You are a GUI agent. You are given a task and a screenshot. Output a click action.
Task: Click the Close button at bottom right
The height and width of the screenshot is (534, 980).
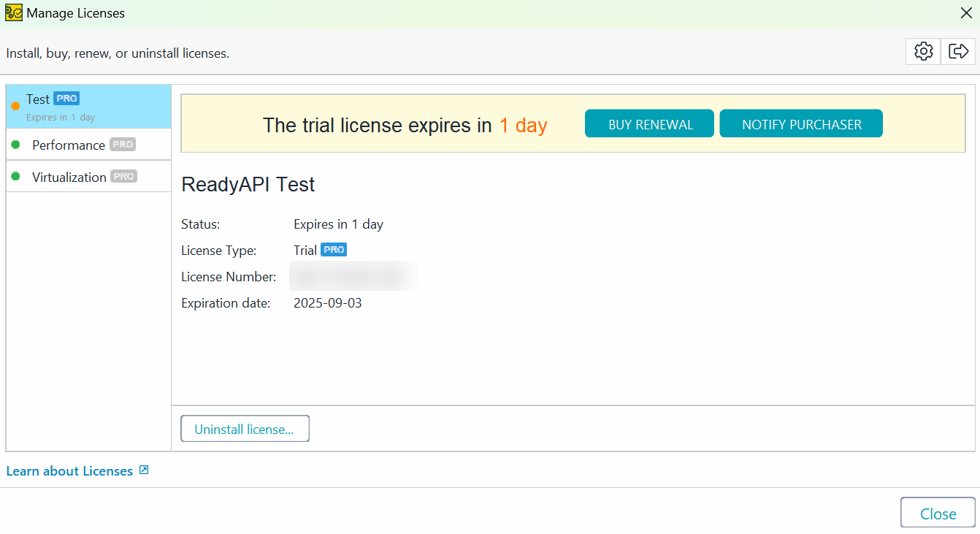tap(937, 513)
